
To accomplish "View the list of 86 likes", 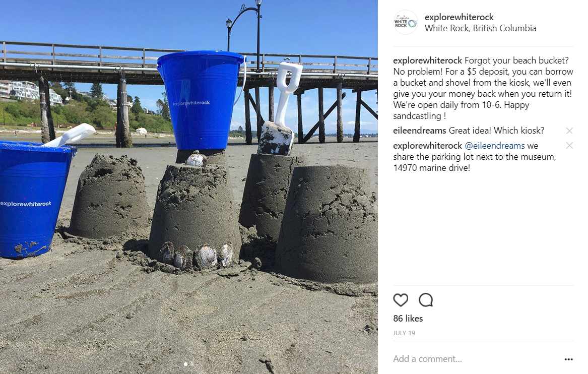I will pyautogui.click(x=408, y=319).
